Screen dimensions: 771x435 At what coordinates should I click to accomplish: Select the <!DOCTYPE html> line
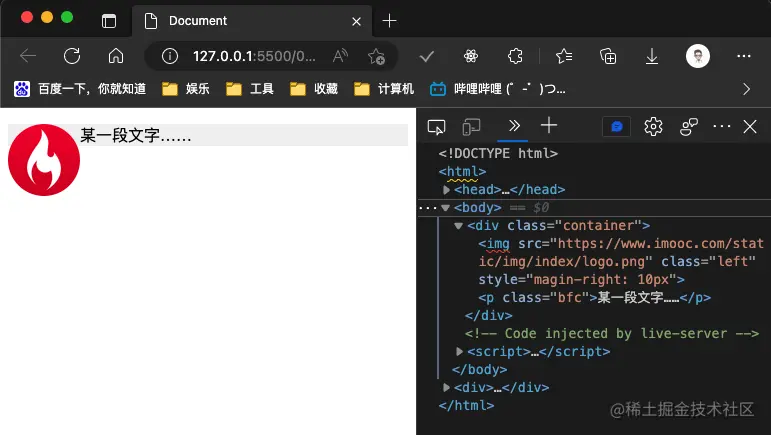click(498, 153)
